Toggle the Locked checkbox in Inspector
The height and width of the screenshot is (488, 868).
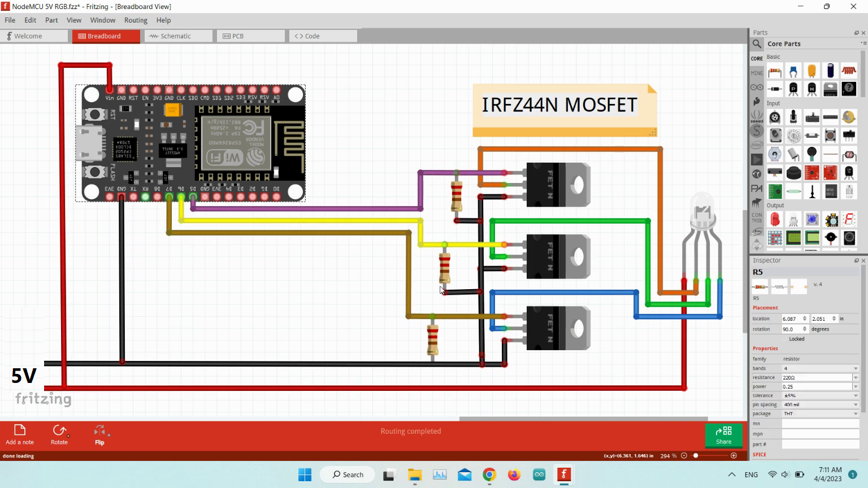tap(785, 339)
